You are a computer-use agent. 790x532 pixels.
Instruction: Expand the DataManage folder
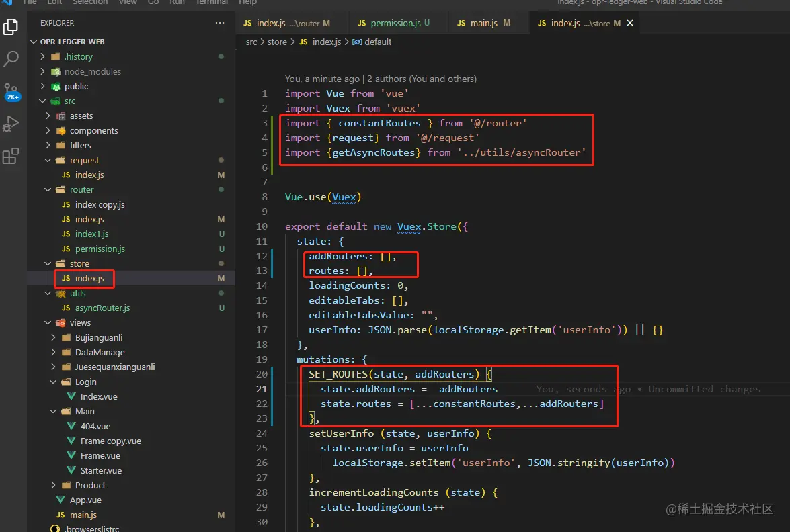click(x=53, y=353)
